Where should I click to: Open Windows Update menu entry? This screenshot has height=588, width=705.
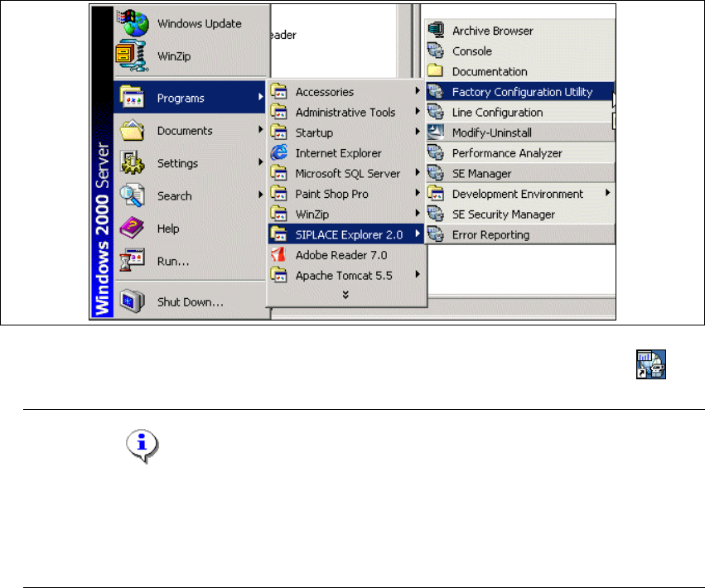coord(191,23)
